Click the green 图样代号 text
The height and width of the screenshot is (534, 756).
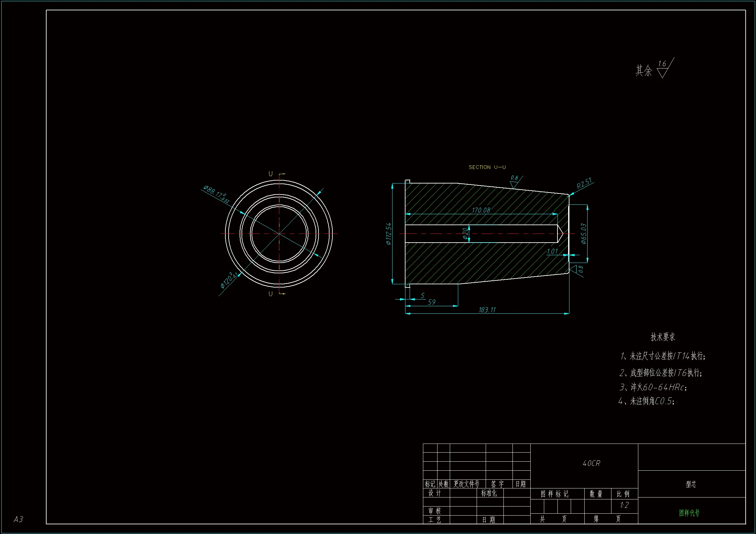pos(689,513)
